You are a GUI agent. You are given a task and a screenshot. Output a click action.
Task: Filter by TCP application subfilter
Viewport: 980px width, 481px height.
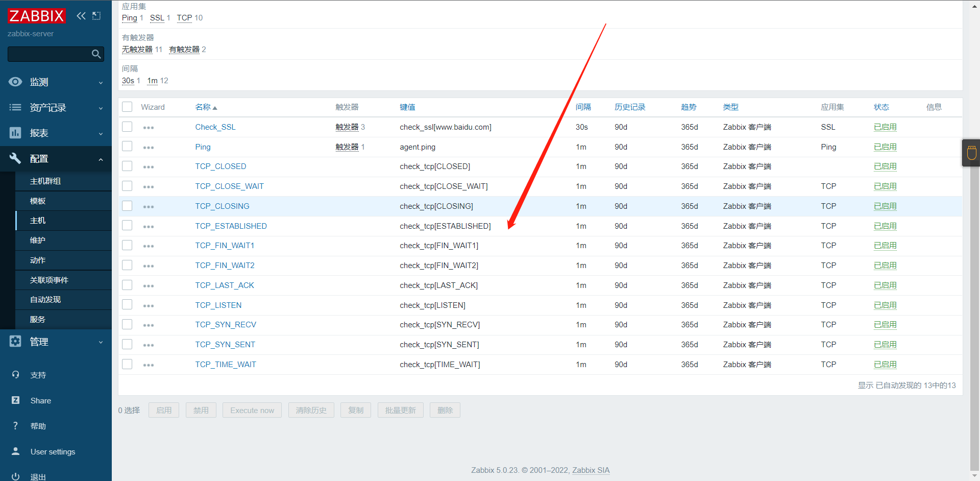(184, 18)
